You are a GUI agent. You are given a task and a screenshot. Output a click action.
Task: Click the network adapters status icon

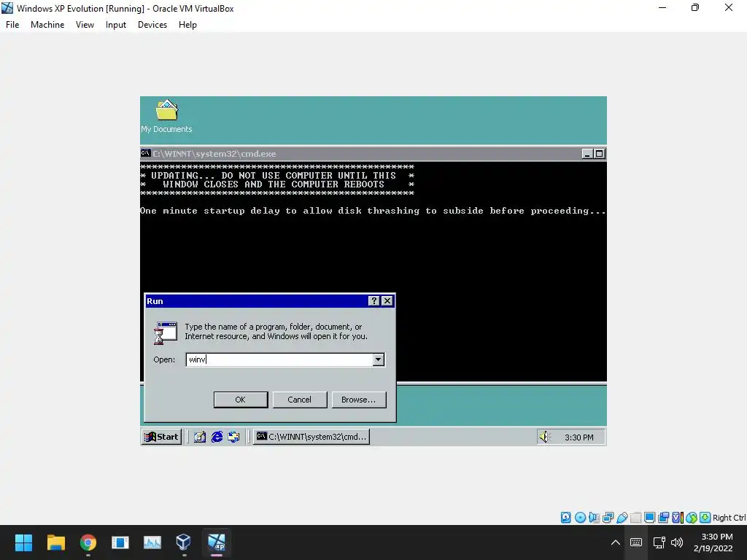608,518
